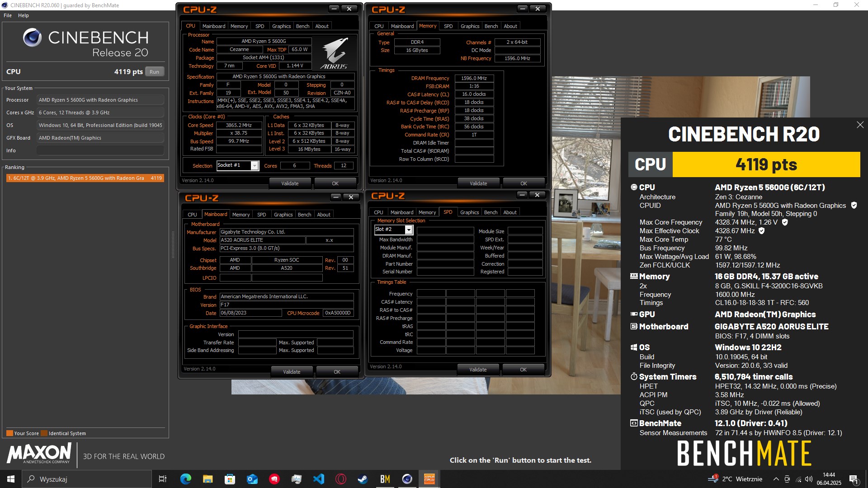Click the AORUS logo in CPU-Z
Viewport: 868px width, 488px height.
coord(334,52)
